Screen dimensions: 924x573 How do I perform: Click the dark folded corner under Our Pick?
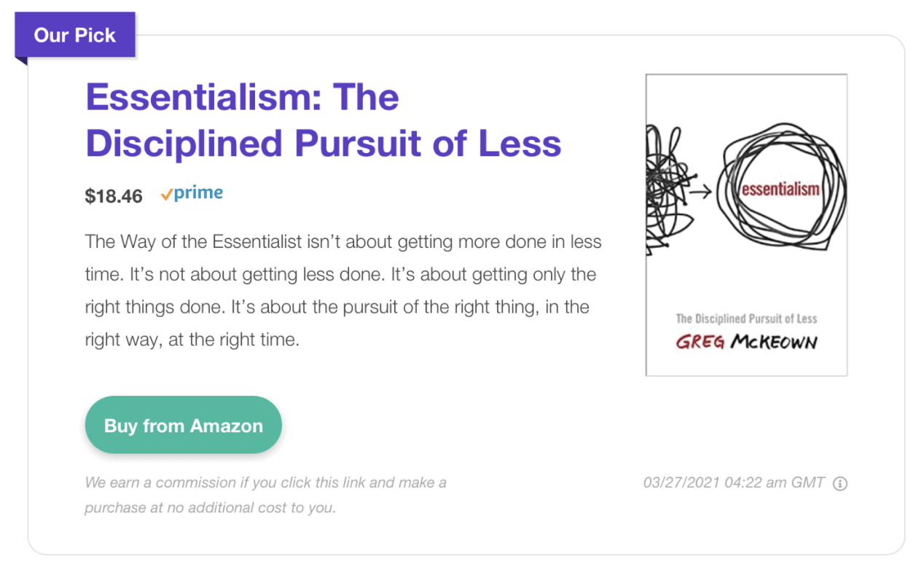click(x=21, y=61)
